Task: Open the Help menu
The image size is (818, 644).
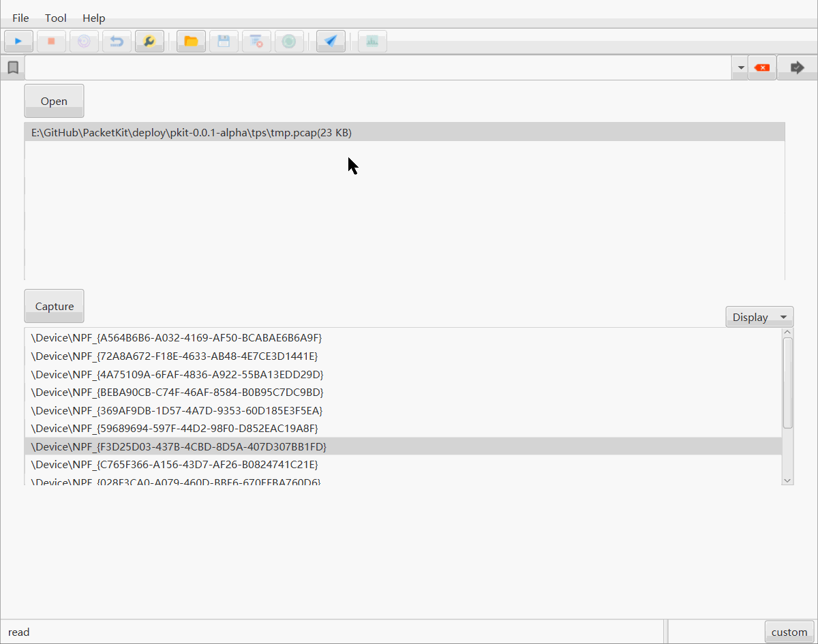Action: coord(94,18)
